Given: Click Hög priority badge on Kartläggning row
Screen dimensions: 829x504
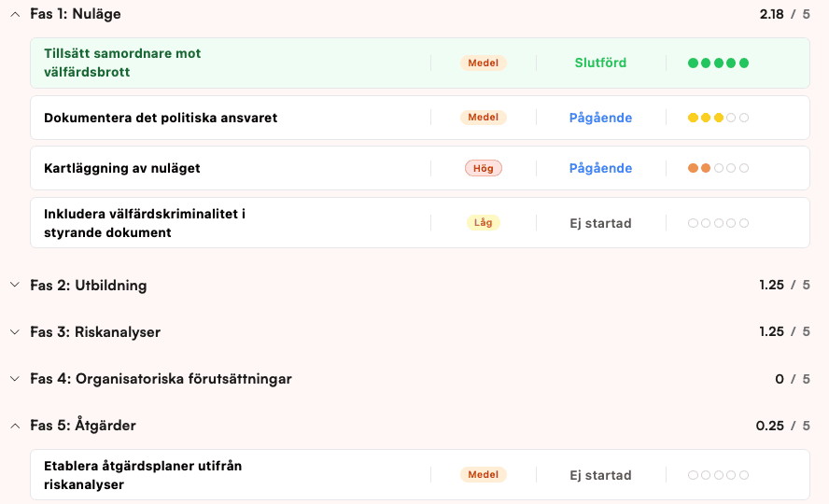Looking at the screenshot, I should (x=484, y=168).
